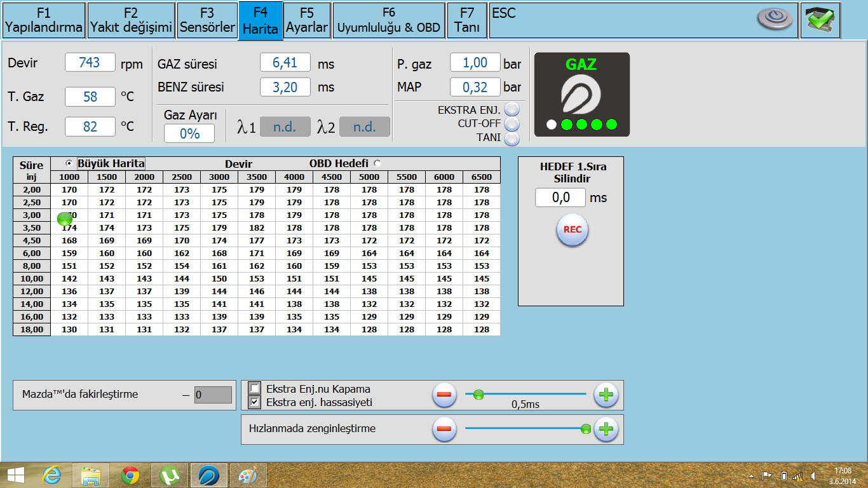The image size is (868, 488).
Task: Click the EKSTRA ENJ. indicator light
Action: tap(512, 110)
